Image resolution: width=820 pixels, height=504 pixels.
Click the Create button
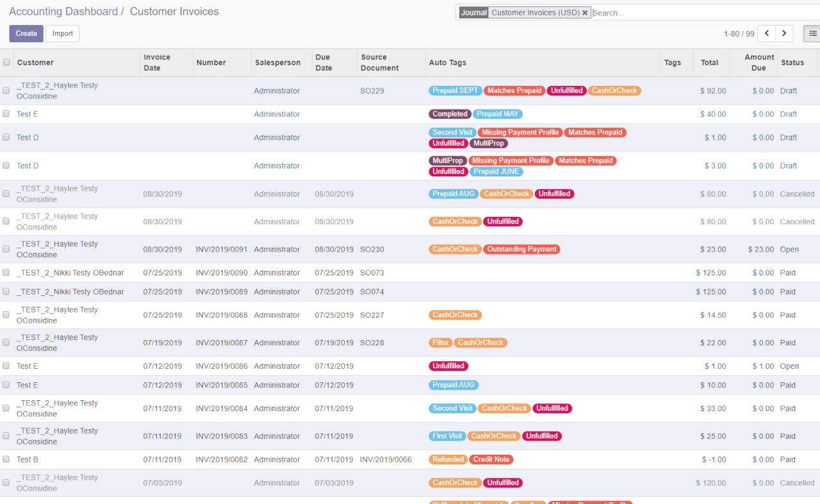tap(26, 34)
